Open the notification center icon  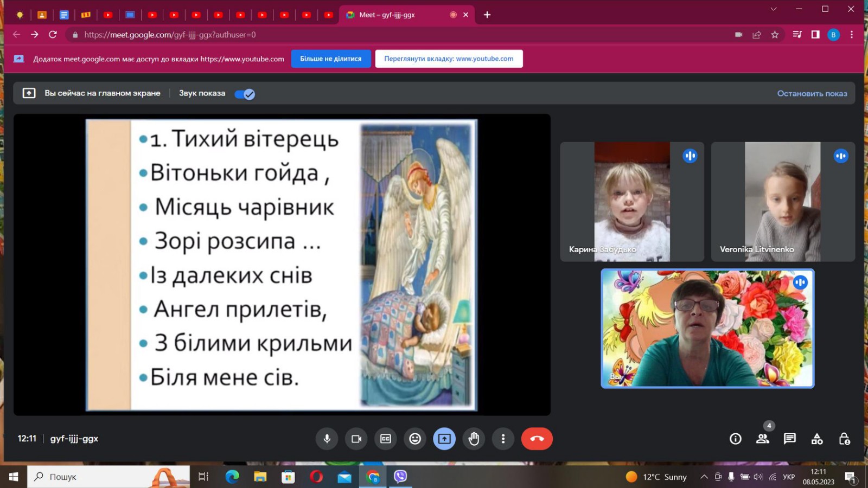click(x=850, y=477)
